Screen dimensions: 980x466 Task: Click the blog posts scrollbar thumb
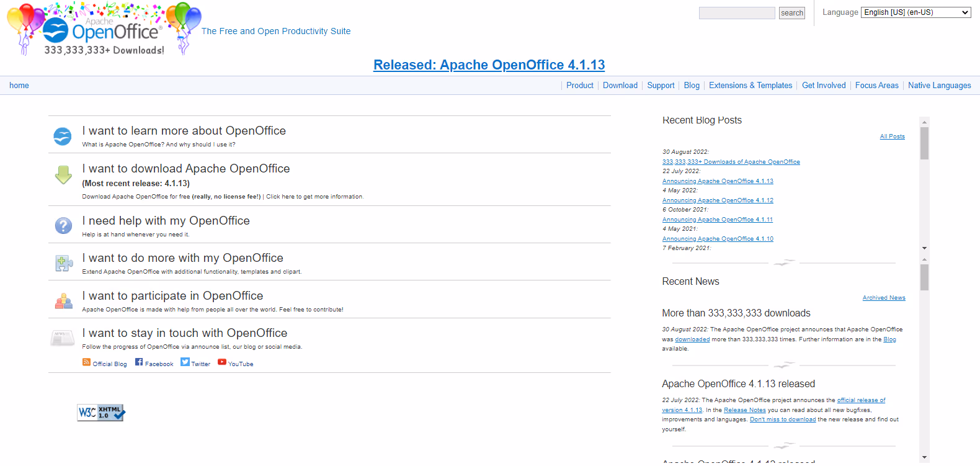[924, 143]
